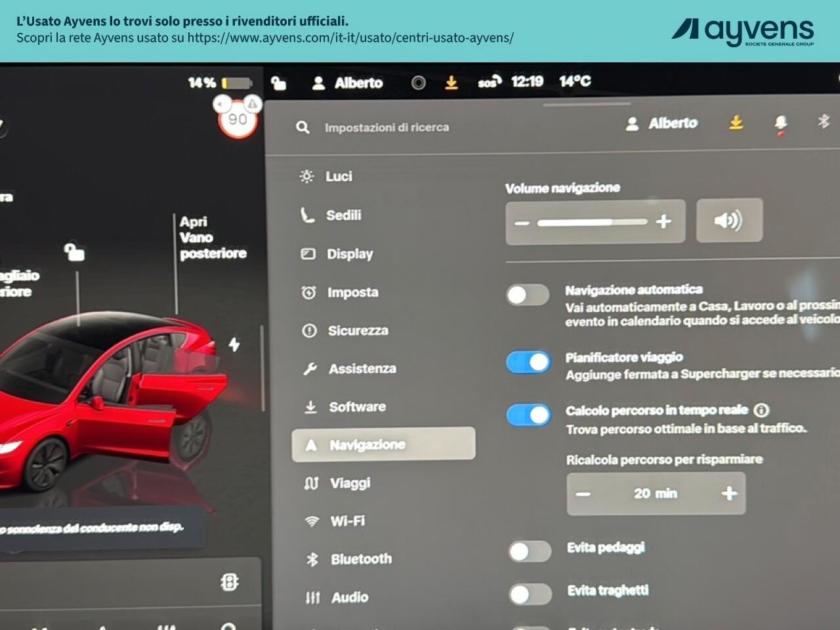840x630 pixels.
Task: Switch to the Navigazione tab
Action: (366, 444)
